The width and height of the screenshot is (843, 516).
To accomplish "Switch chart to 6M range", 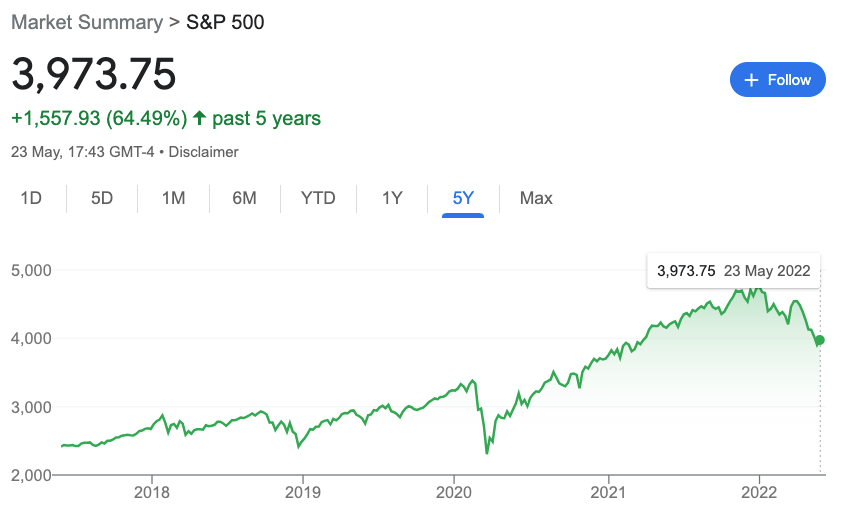I will tap(244, 198).
